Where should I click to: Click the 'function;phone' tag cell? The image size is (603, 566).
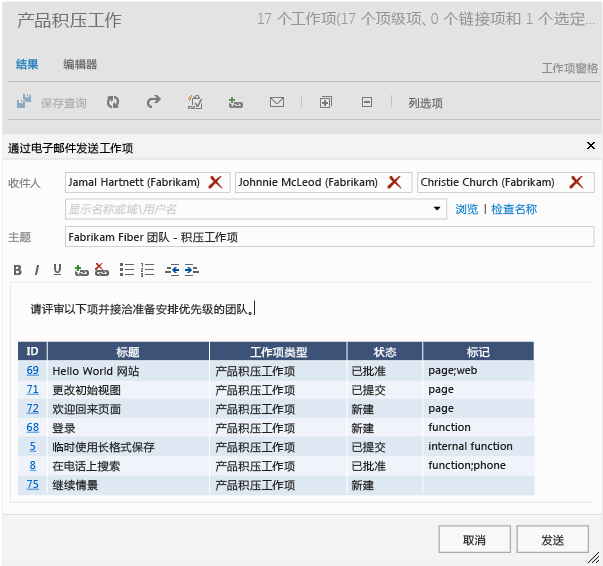(x=478, y=466)
